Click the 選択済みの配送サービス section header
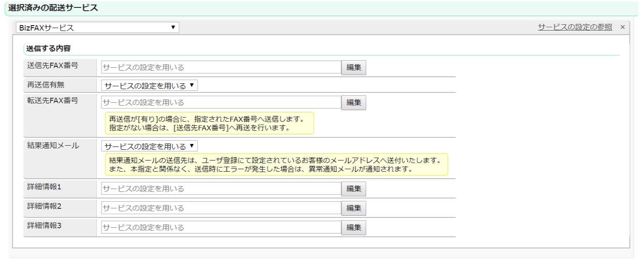This screenshot has height=269, width=644. coord(53,8)
